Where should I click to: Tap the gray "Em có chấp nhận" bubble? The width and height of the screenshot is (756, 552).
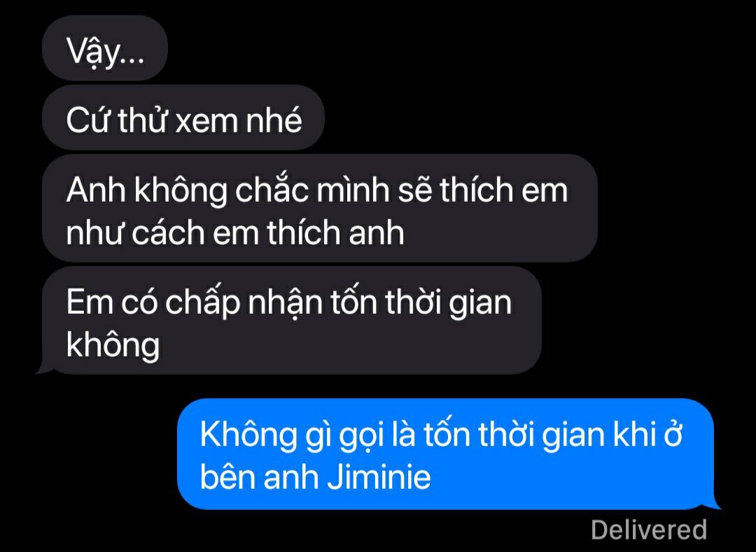pos(292,320)
